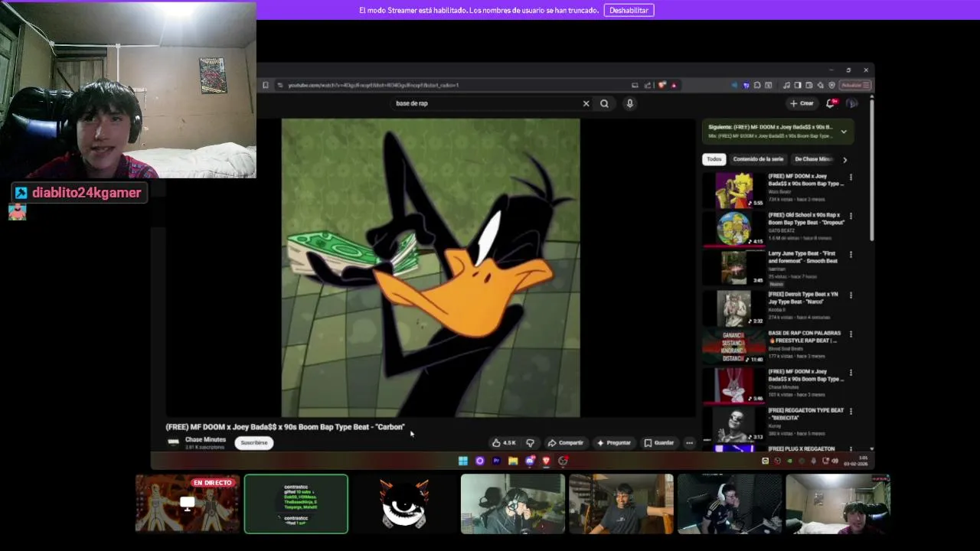Subscribe to Chase Minutes channel

(x=254, y=442)
